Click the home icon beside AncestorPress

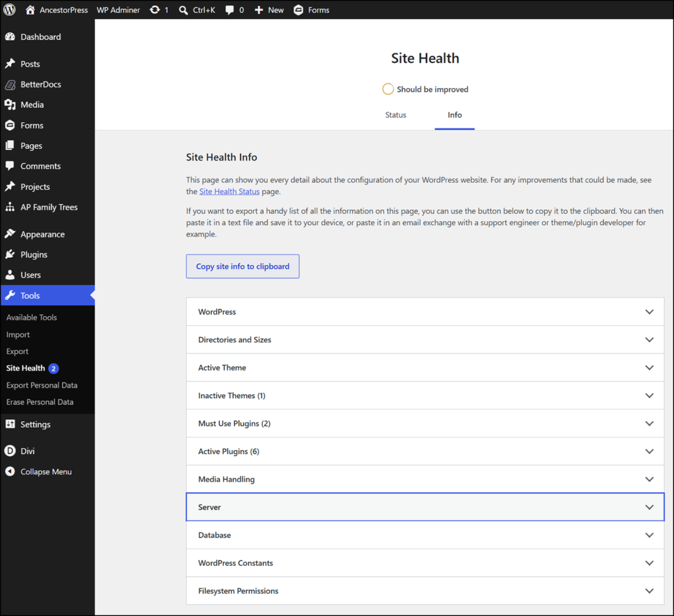click(30, 9)
